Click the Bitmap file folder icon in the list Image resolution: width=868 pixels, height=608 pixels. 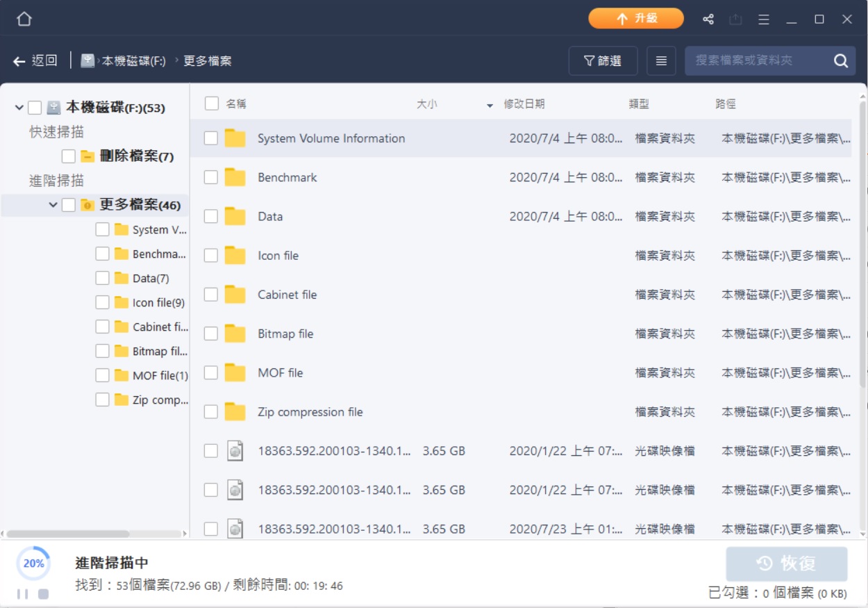pos(235,334)
